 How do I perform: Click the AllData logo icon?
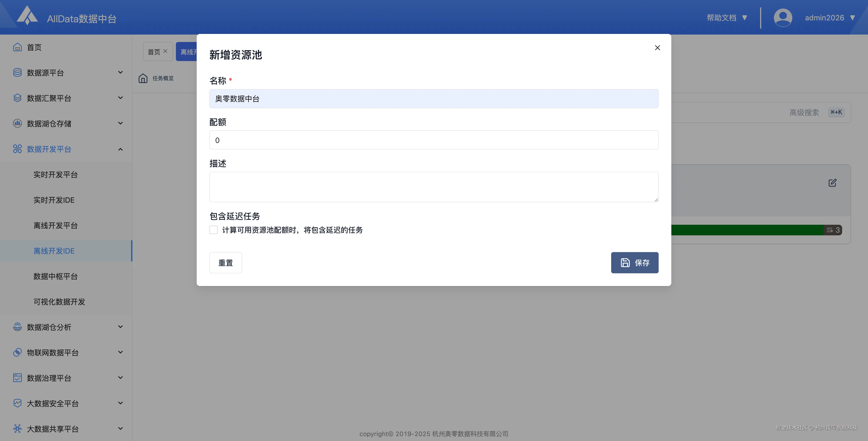[x=27, y=16]
